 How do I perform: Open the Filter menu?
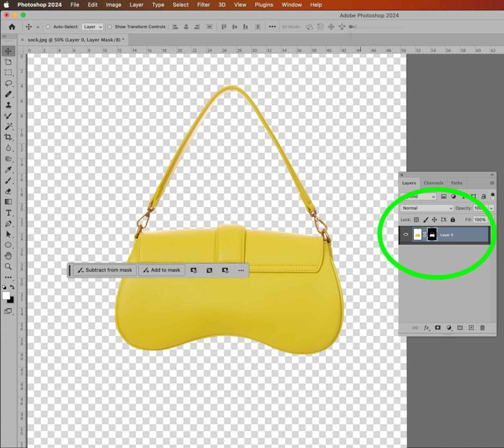coord(203,5)
